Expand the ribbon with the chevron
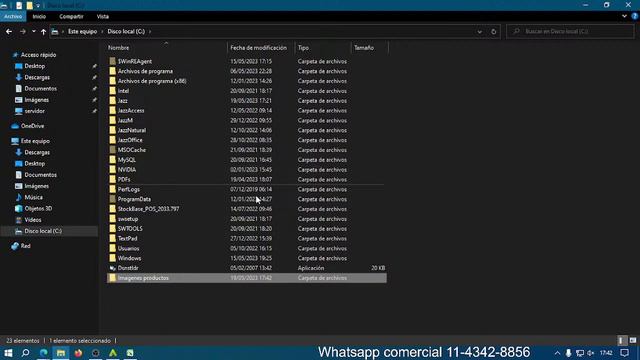 (x=624, y=16)
